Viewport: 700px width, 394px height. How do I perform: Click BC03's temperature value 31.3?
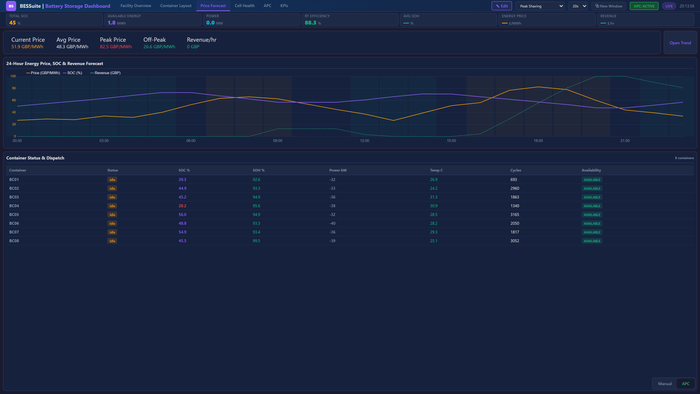(433, 197)
